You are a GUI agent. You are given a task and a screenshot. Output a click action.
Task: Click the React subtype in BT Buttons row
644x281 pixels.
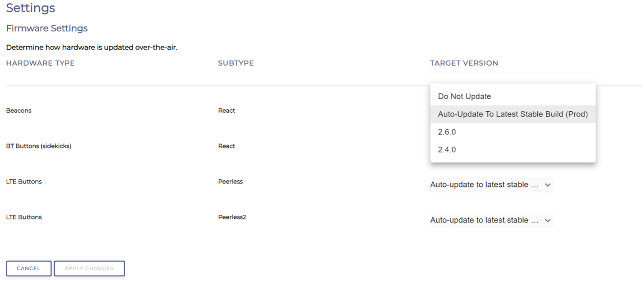[x=227, y=146]
